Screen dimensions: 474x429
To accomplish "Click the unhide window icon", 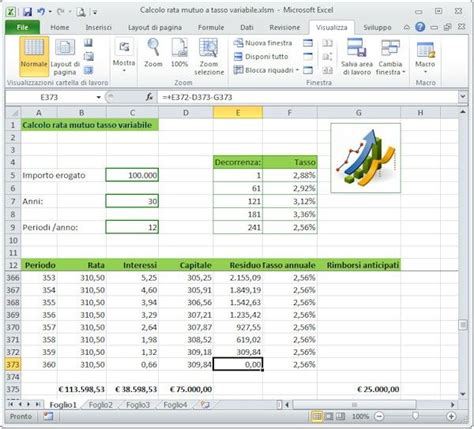I will (x=308, y=70).
